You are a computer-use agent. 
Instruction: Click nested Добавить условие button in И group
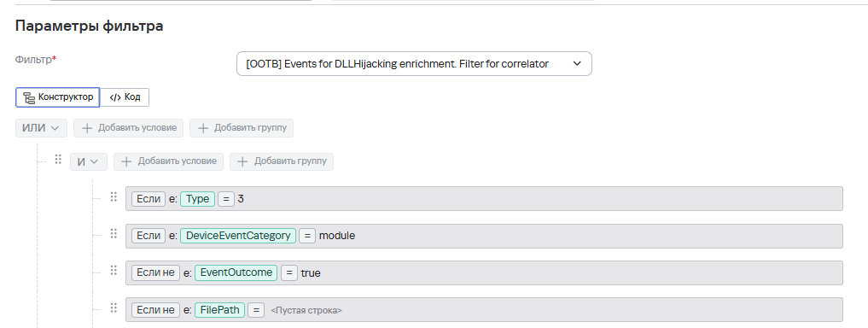(169, 161)
